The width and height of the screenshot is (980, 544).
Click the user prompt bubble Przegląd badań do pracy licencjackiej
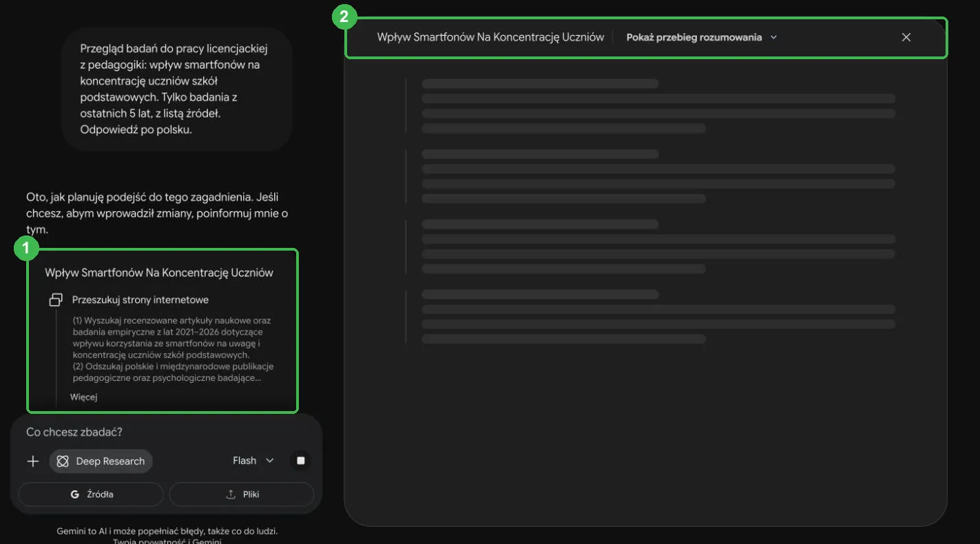(177, 90)
